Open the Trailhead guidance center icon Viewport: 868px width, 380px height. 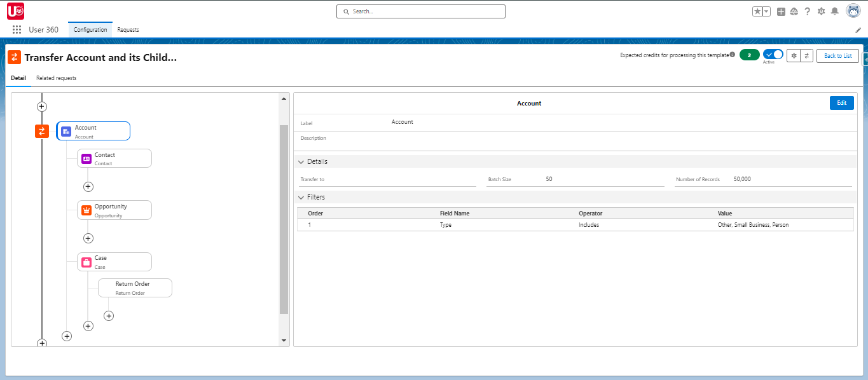794,11
